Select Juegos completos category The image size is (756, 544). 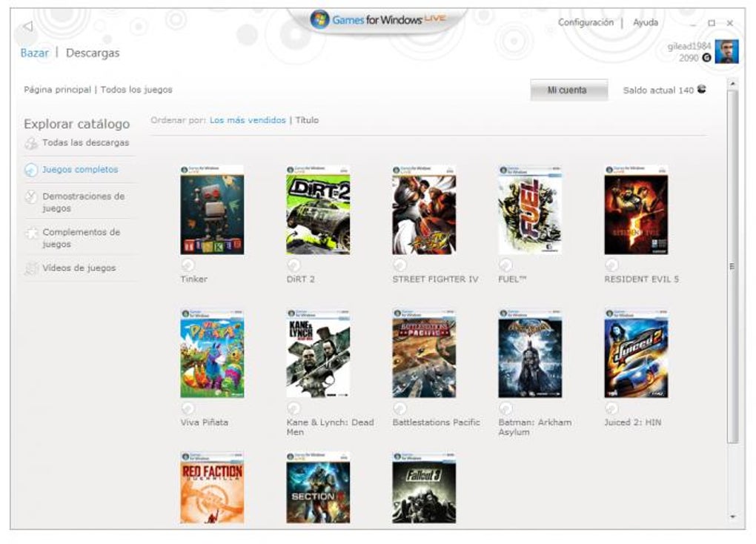click(80, 170)
